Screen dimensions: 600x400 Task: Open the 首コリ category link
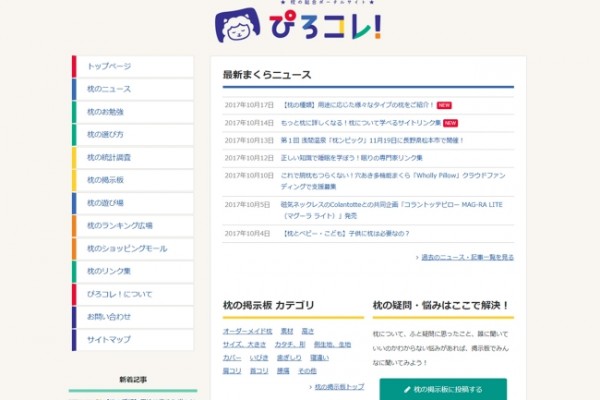point(259,371)
